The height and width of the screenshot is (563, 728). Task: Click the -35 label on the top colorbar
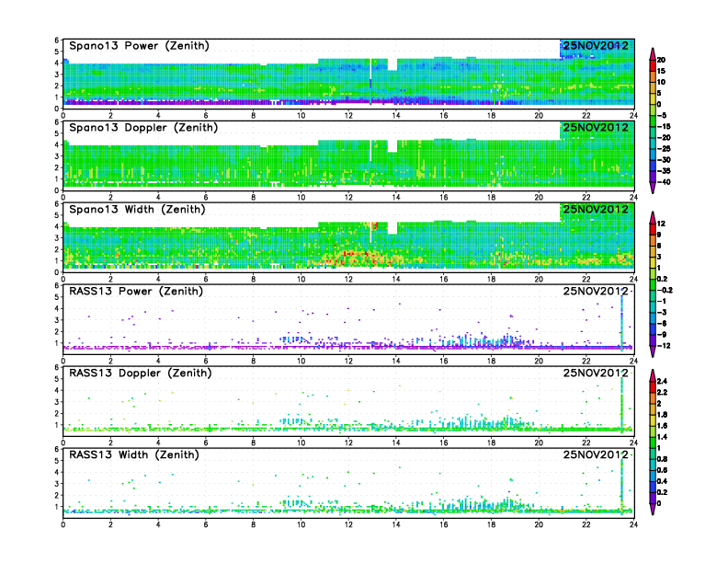664,171
